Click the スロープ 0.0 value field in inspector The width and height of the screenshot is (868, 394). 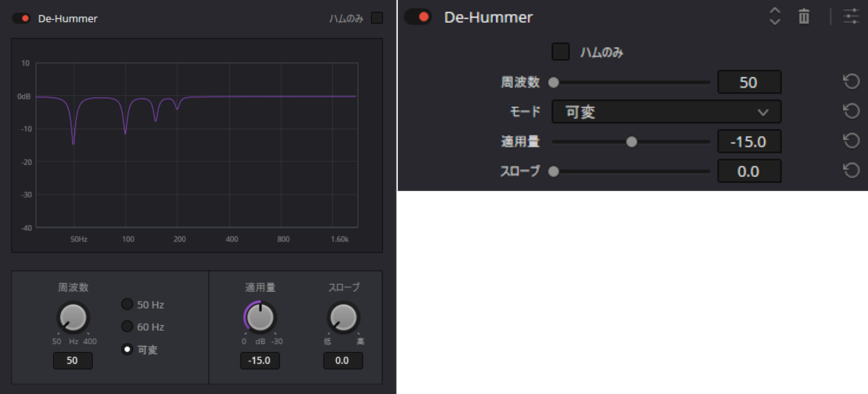click(x=750, y=171)
